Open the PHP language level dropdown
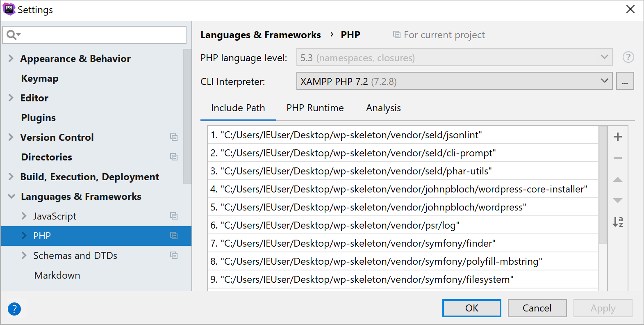The width and height of the screenshot is (644, 325). point(454,57)
